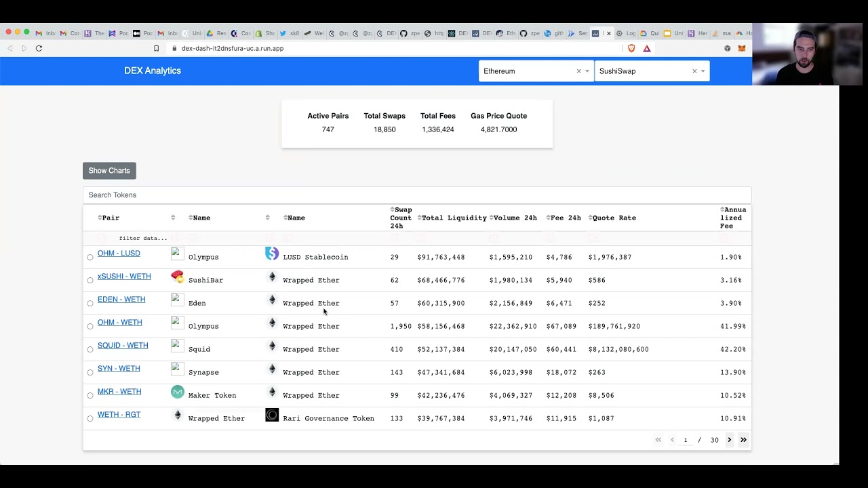Click Wrapped Ether icon in EDEN row
The height and width of the screenshot is (488, 868).
(272, 300)
